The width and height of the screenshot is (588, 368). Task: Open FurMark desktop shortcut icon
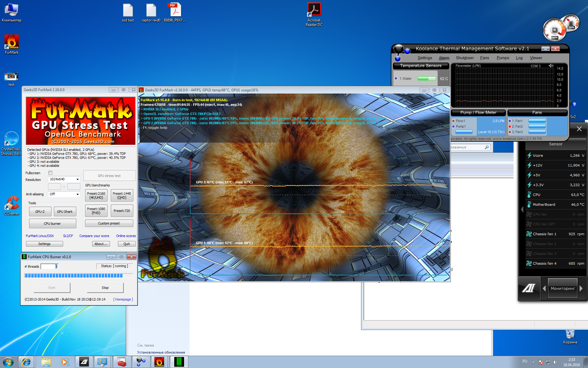point(11,42)
